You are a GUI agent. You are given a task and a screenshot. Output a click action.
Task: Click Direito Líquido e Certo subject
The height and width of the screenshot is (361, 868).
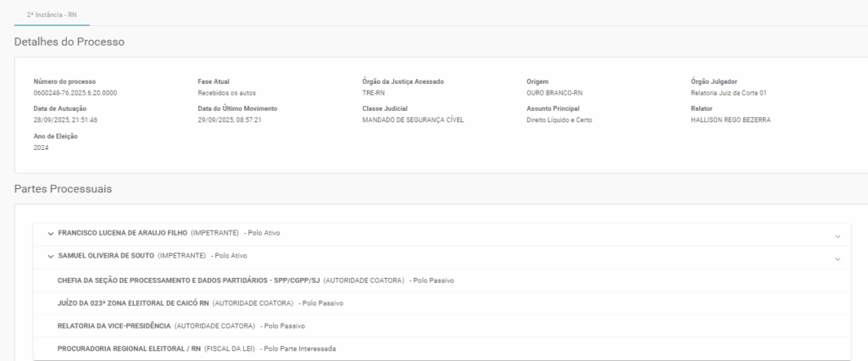tap(559, 119)
